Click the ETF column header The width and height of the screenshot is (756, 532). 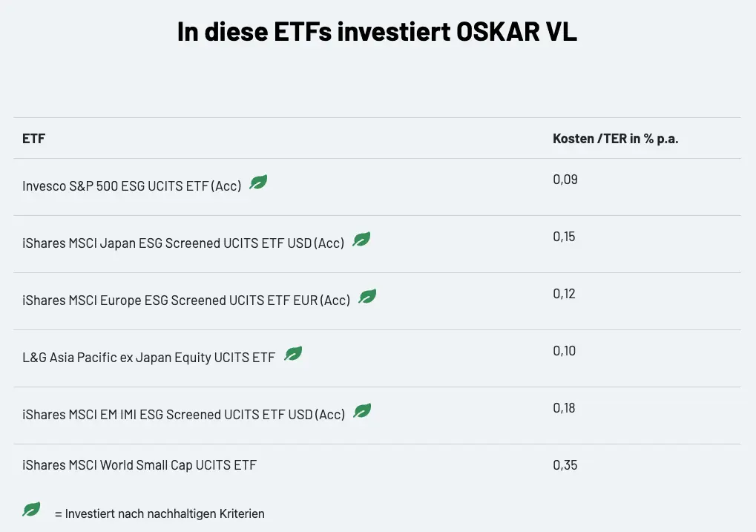(x=33, y=139)
